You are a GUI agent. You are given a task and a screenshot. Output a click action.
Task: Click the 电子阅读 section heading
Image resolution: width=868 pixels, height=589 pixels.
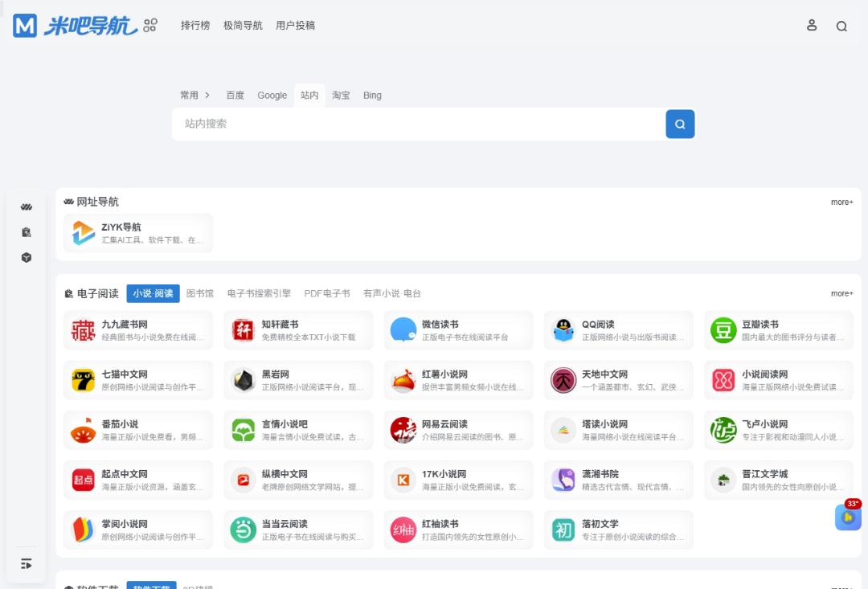coord(97,293)
